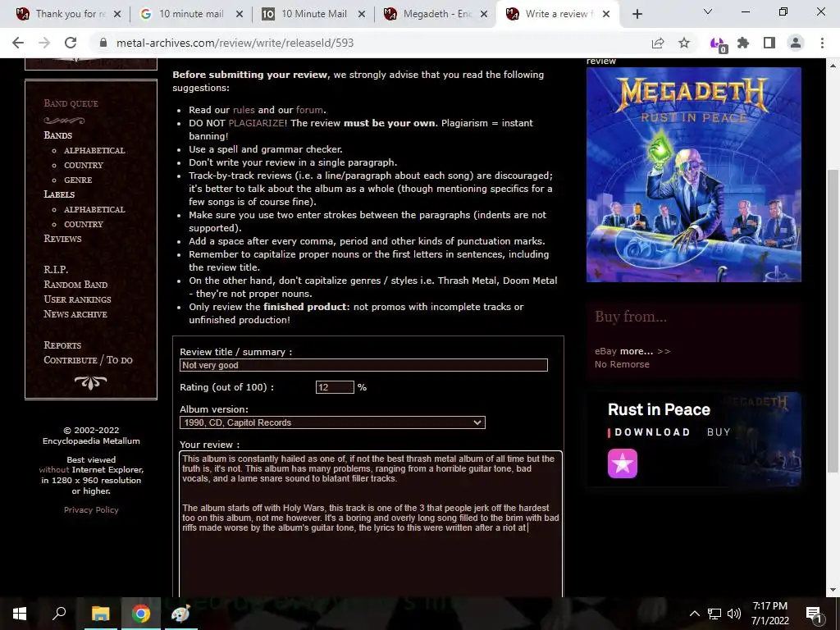The width and height of the screenshot is (840, 630).
Task: Open Reports sidebar link
Action: pyautogui.click(x=62, y=345)
